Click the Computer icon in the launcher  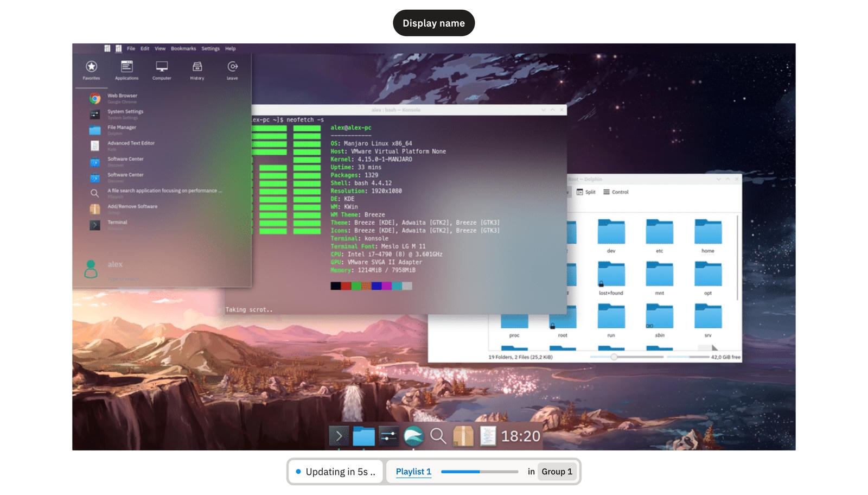[x=162, y=70]
